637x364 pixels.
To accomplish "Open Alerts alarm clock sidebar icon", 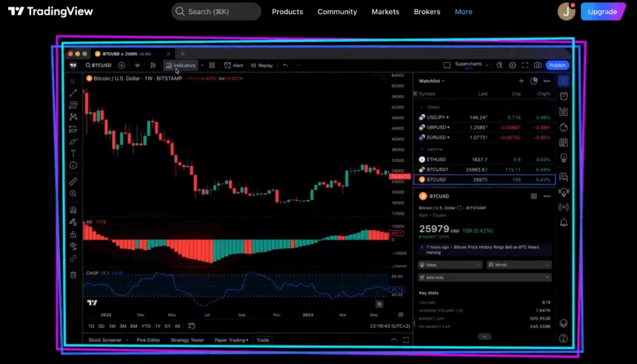I will (564, 96).
